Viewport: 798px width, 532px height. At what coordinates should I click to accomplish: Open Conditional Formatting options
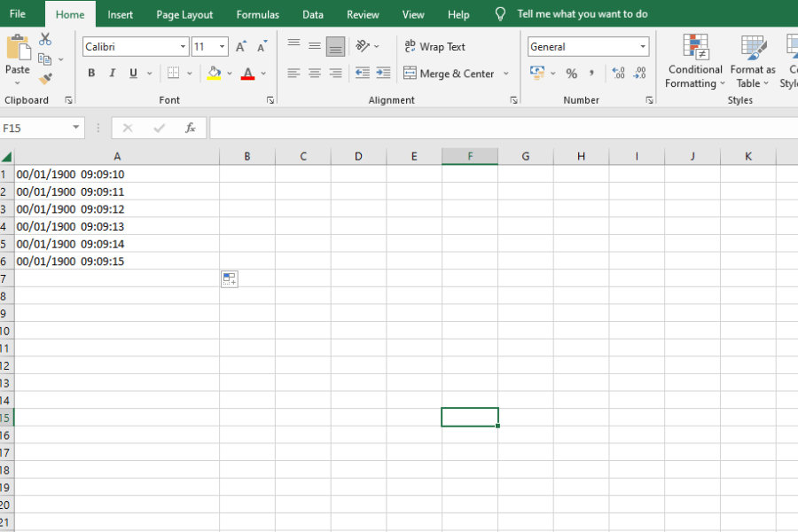(694, 62)
